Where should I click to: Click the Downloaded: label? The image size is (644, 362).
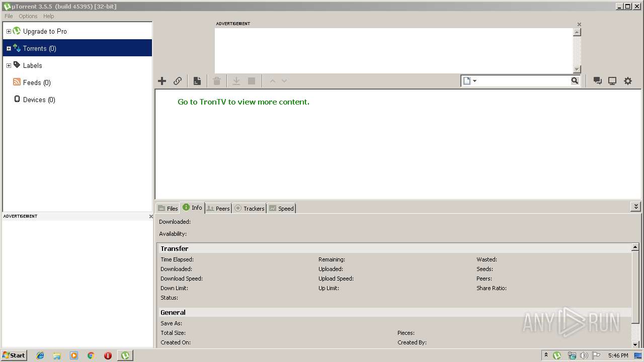point(175,222)
